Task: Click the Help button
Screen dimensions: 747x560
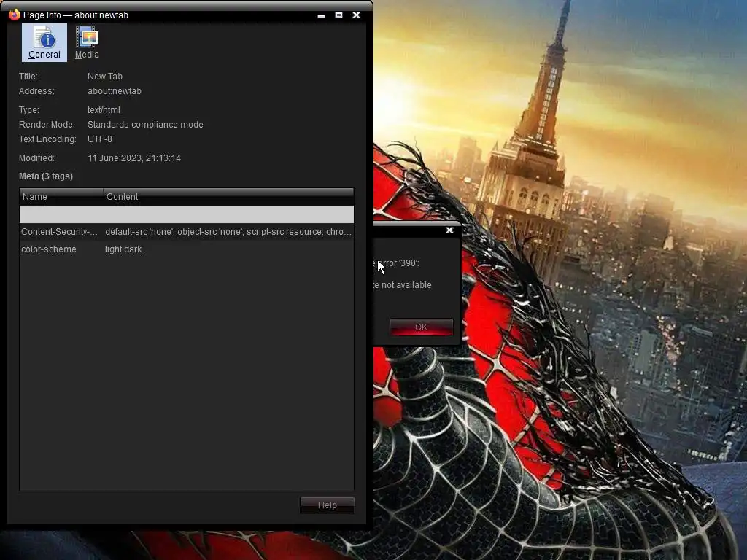Action: (328, 505)
